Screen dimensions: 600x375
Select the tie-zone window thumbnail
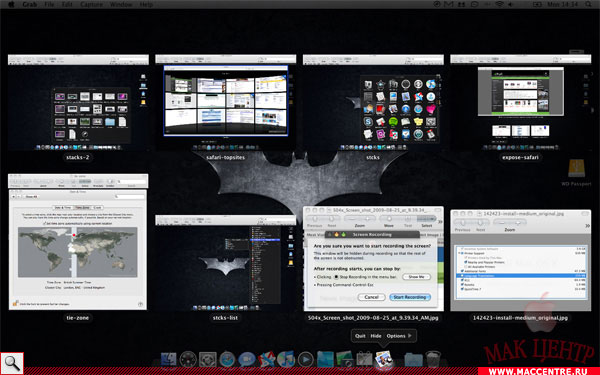coord(78,242)
